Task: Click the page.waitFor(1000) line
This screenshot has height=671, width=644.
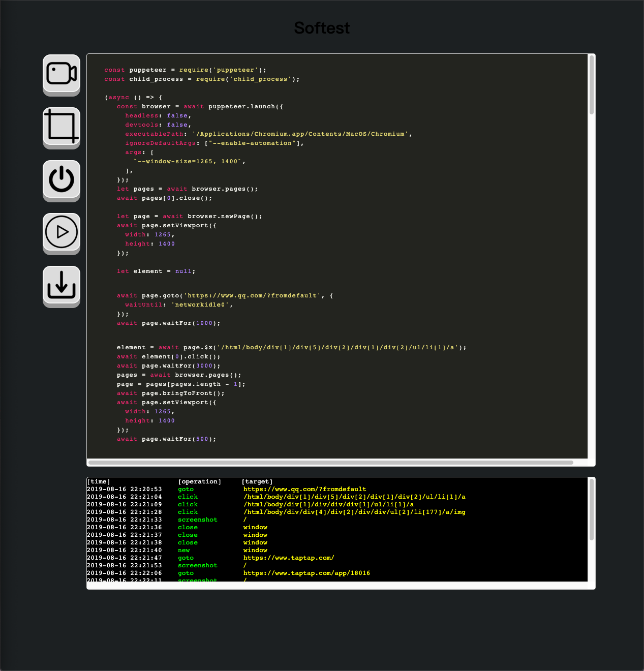Action: tap(169, 323)
